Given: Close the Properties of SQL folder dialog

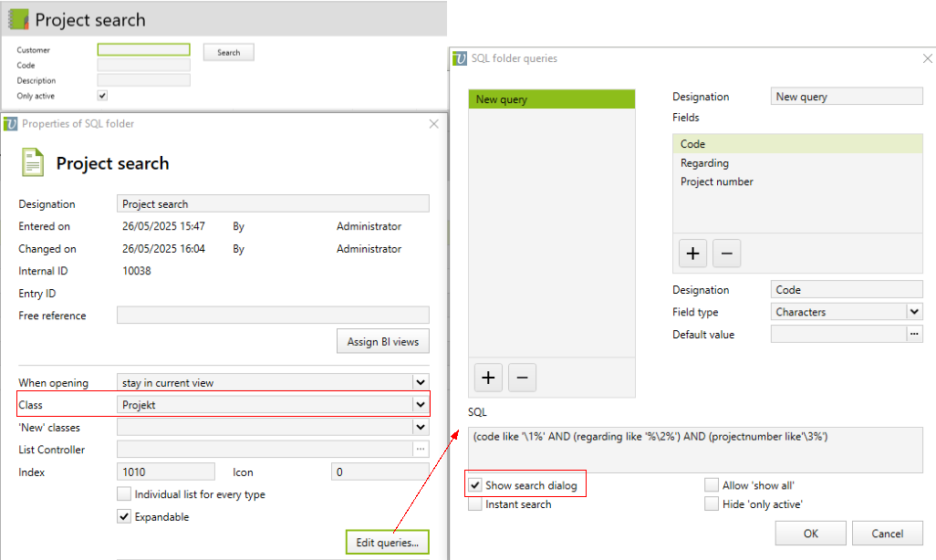Looking at the screenshot, I should (x=434, y=124).
